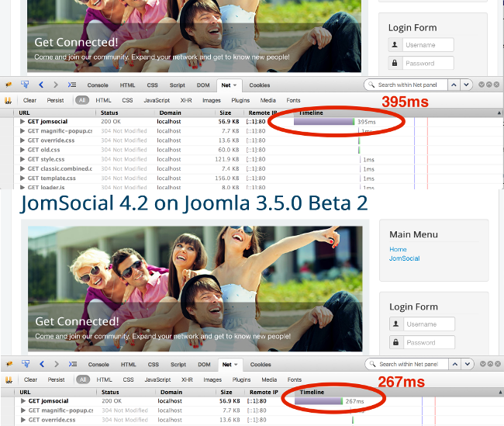Click 267ms timeline bar for jomsocial request
504x426 pixels.
(x=319, y=401)
